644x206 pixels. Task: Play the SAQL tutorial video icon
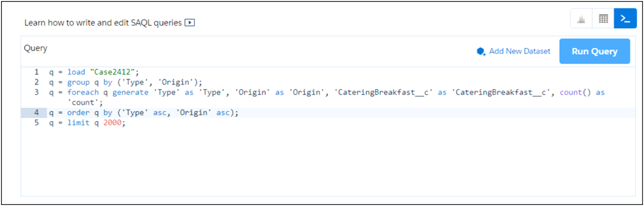(190, 23)
